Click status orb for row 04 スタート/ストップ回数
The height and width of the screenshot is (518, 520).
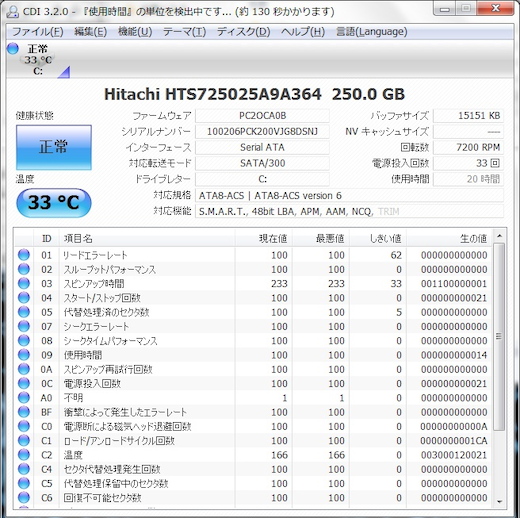[x=24, y=298]
